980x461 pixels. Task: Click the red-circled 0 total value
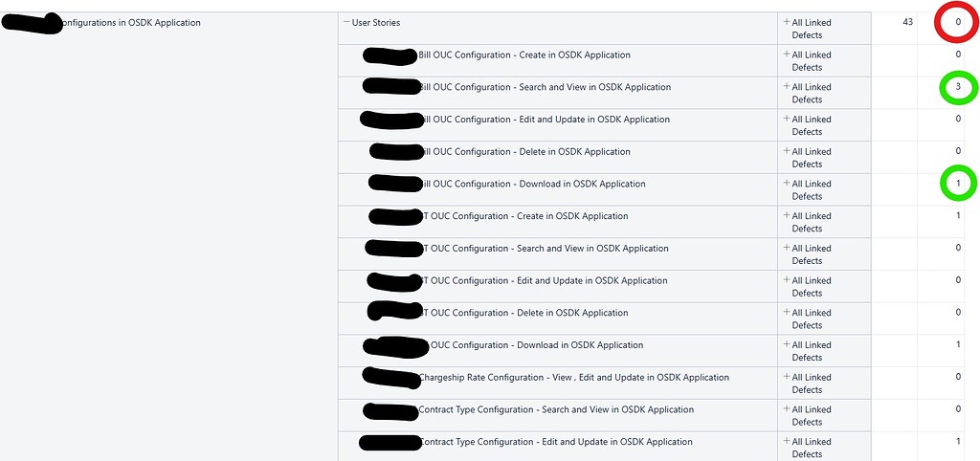click(x=958, y=22)
